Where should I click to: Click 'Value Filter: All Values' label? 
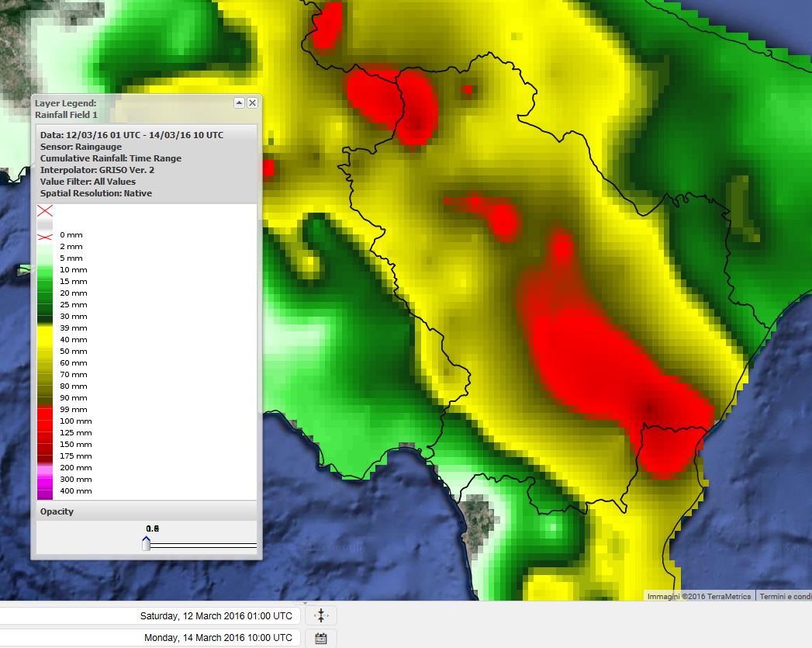tap(88, 182)
